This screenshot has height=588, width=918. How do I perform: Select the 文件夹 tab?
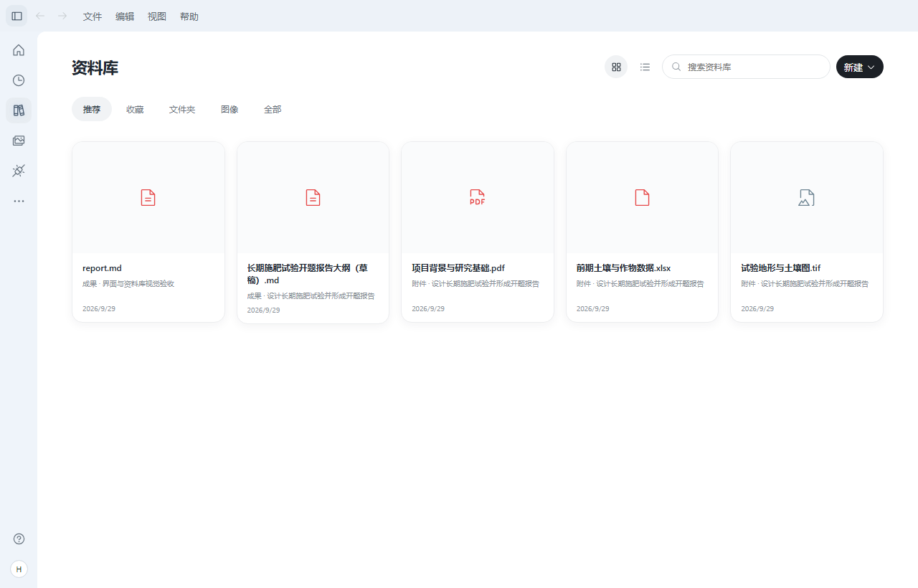[182, 109]
